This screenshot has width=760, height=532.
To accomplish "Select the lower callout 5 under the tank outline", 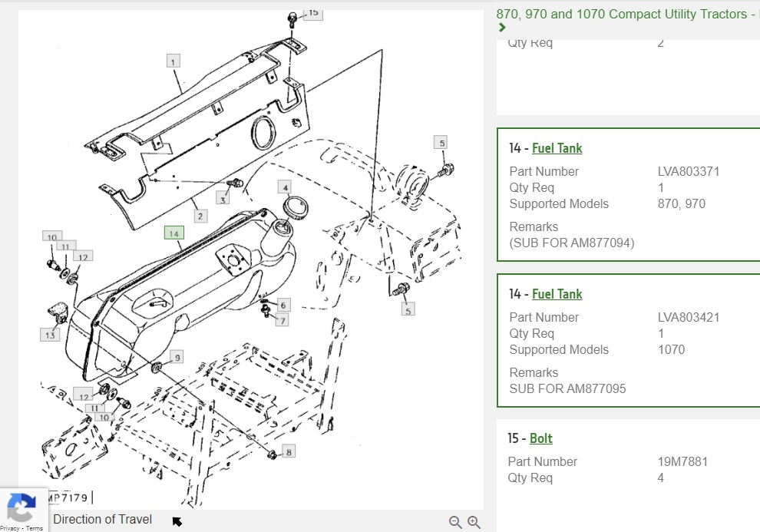I will click(x=408, y=309).
